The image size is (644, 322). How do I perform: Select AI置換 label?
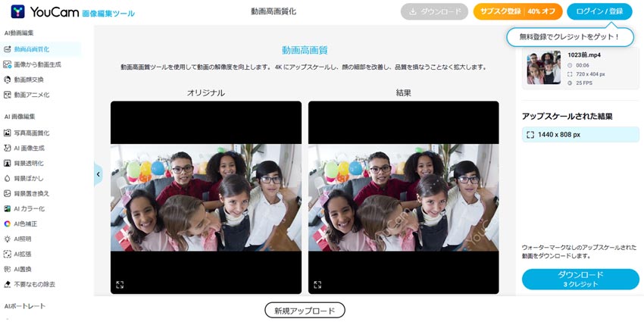coord(23,270)
